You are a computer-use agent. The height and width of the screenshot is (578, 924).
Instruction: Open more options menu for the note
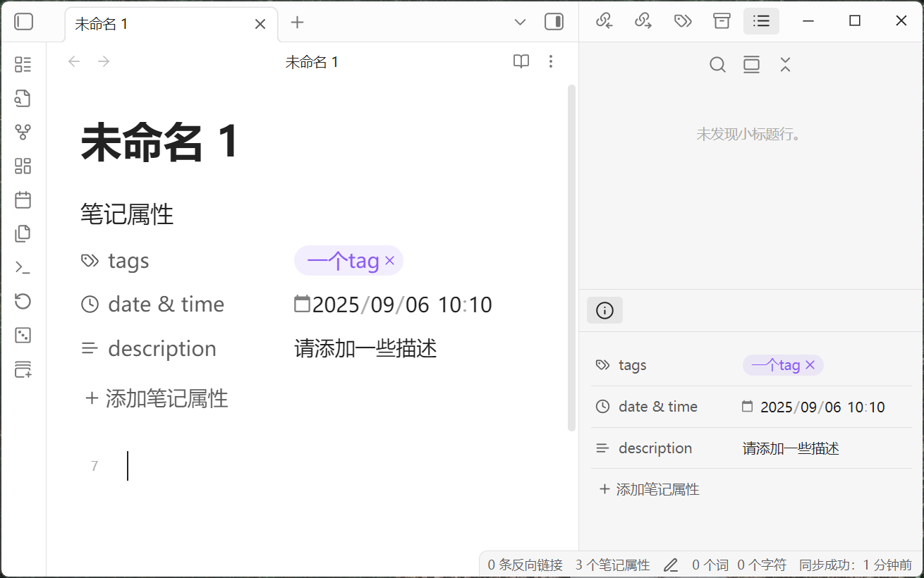pyautogui.click(x=551, y=62)
